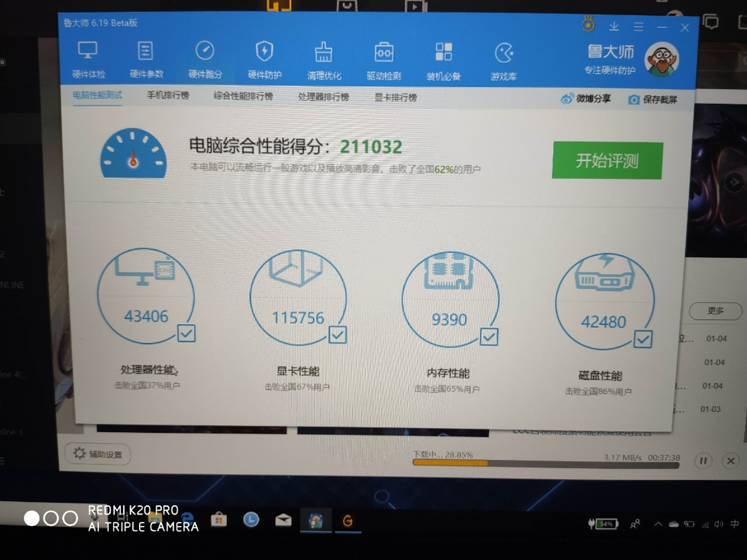Viewport: 747px width, 560px height.
Task: Open 硬件参数 hardware parameters section
Action: [146, 59]
